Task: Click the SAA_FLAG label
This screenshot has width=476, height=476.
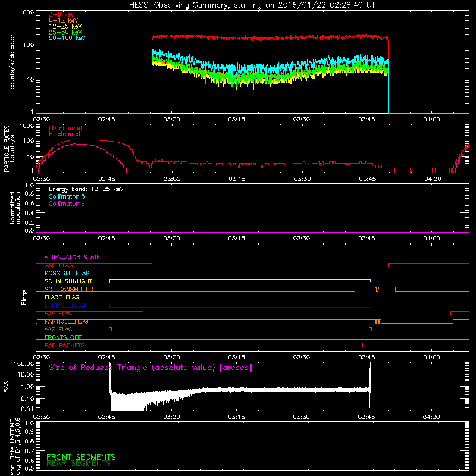Action: coord(58,314)
